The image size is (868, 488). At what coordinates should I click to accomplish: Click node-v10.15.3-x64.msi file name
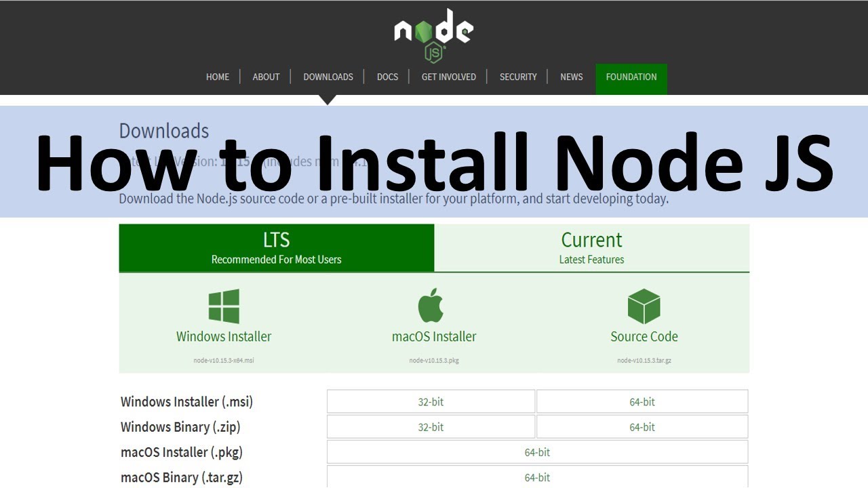pos(224,361)
